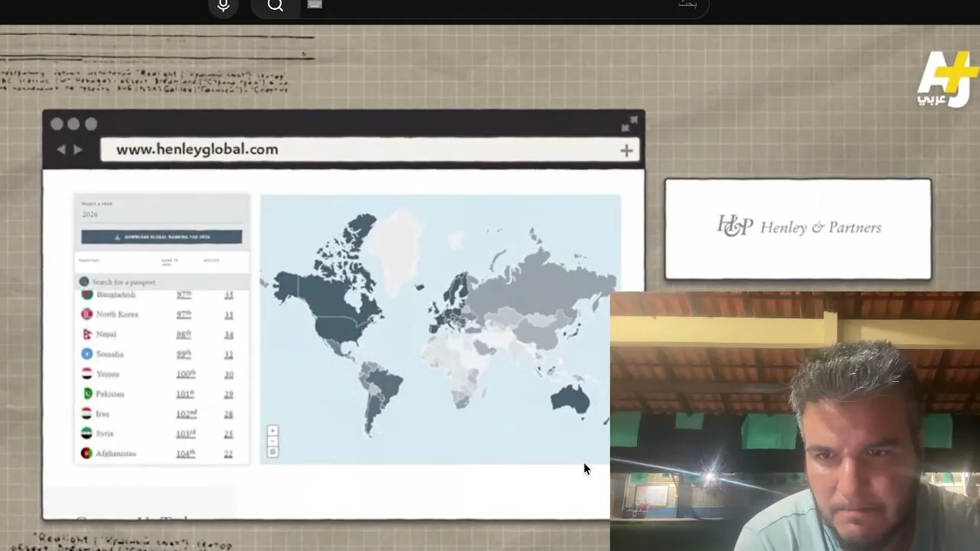Click the AJ+ Arabic channel logo

click(x=948, y=79)
